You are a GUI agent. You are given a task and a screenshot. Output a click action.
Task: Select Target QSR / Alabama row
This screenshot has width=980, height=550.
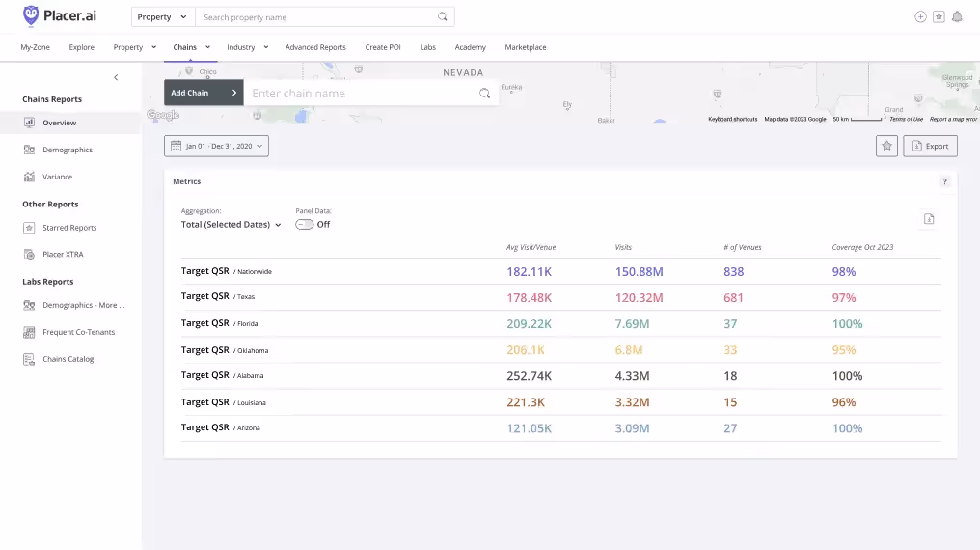click(x=561, y=376)
